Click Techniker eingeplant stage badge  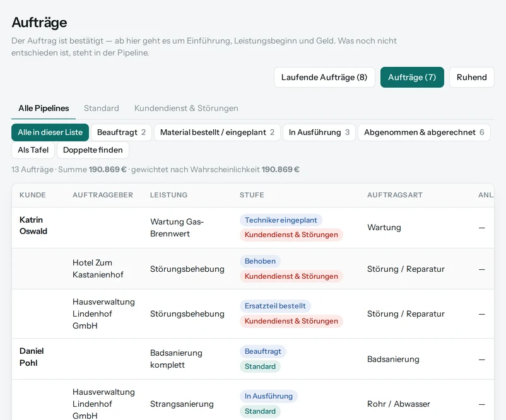281,220
